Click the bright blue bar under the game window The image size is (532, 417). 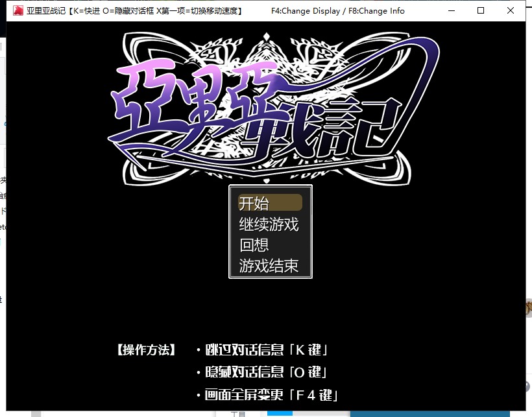point(279,413)
